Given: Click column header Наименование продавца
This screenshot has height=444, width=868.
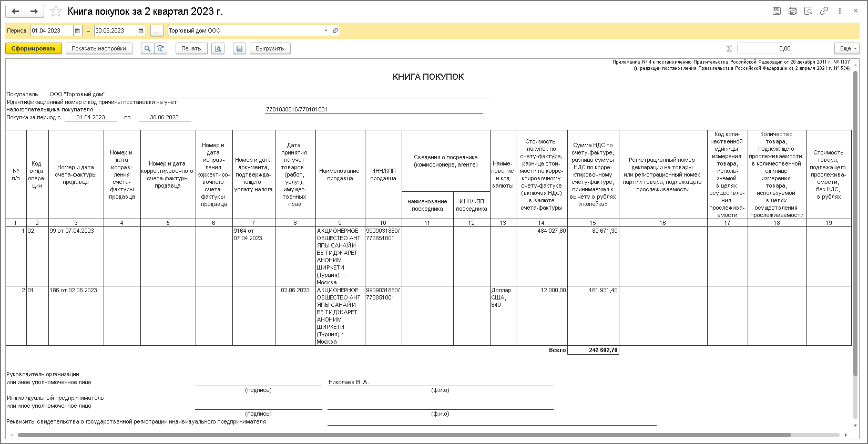Looking at the screenshot, I should click(340, 174).
